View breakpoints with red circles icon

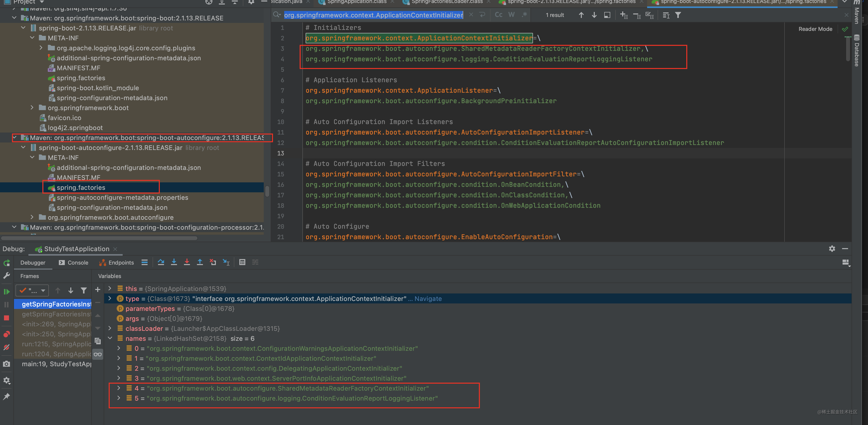pyautogui.click(x=6, y=334)
